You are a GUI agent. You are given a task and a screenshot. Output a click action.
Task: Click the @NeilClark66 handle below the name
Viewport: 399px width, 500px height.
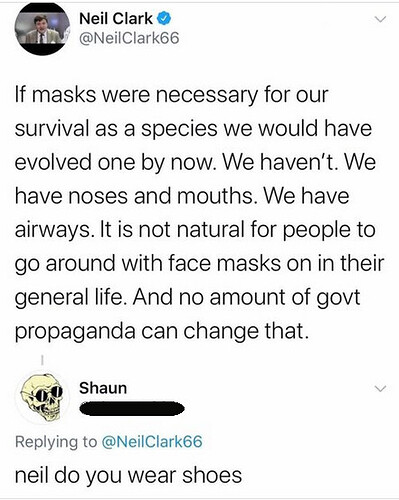[x=129, y=38]
